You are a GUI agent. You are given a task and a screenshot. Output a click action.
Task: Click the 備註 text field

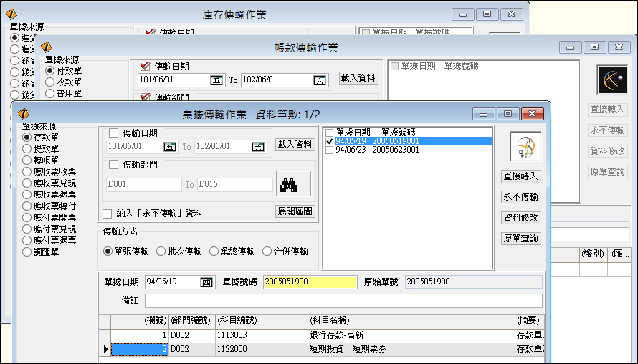point(343,300)
